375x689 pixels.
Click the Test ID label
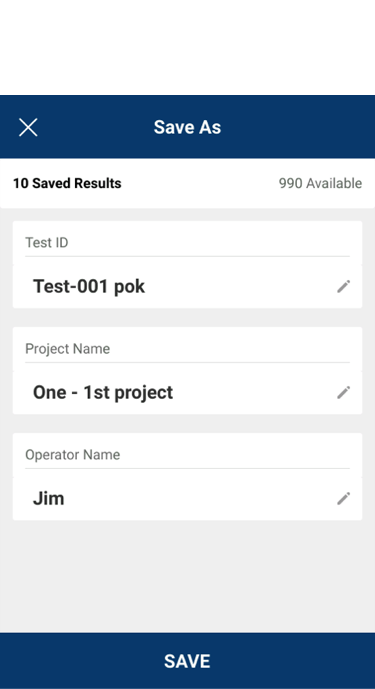[x=47, y=243]
